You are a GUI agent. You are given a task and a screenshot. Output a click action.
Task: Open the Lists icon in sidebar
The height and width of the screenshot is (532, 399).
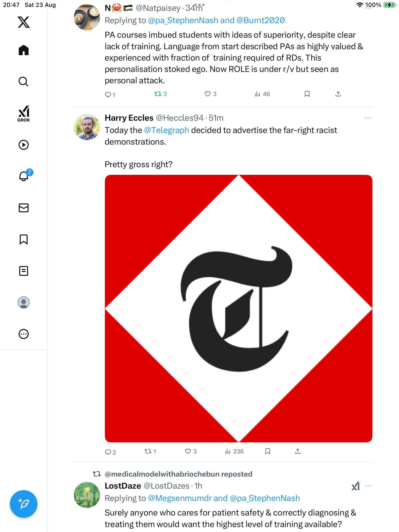click(x=24, y=271)
